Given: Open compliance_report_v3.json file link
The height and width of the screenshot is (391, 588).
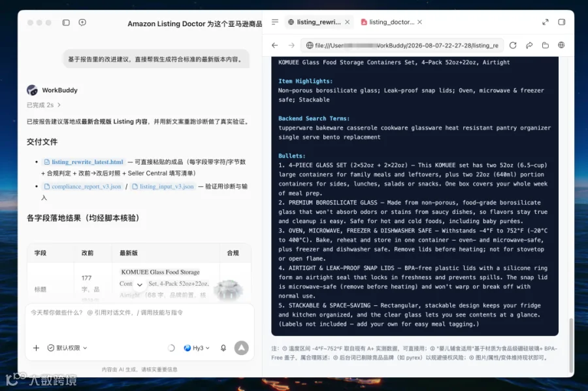Looking at the screenshot, I should 82,186.
